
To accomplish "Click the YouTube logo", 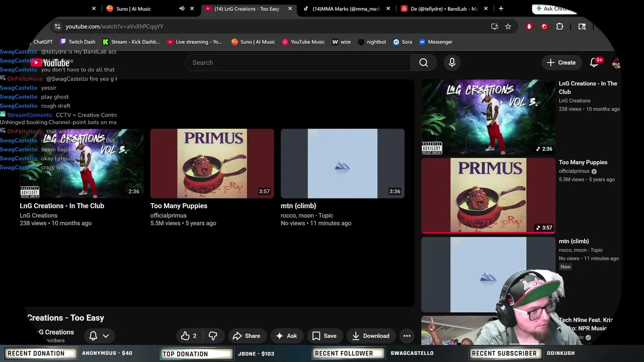I will [x=50, y=63].
